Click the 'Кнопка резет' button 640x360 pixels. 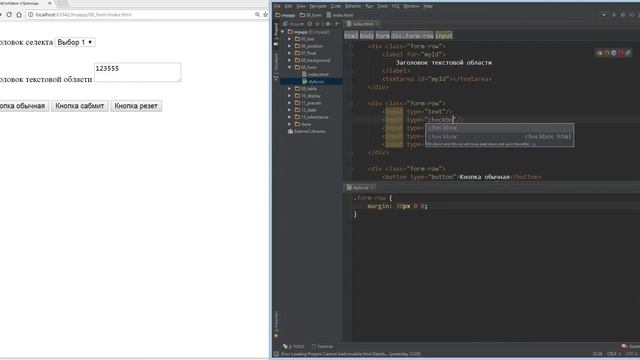pos(136,106)
